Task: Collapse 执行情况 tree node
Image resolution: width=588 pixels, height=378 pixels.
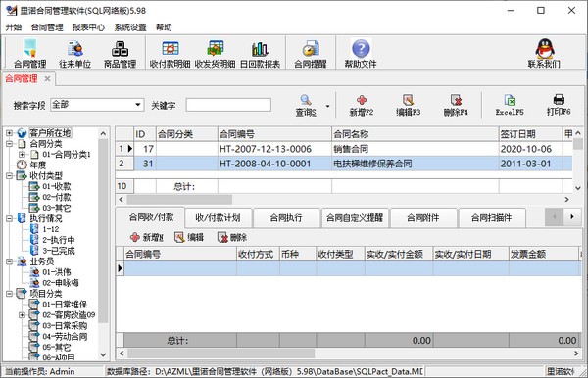Action: [x=10, y=218]
